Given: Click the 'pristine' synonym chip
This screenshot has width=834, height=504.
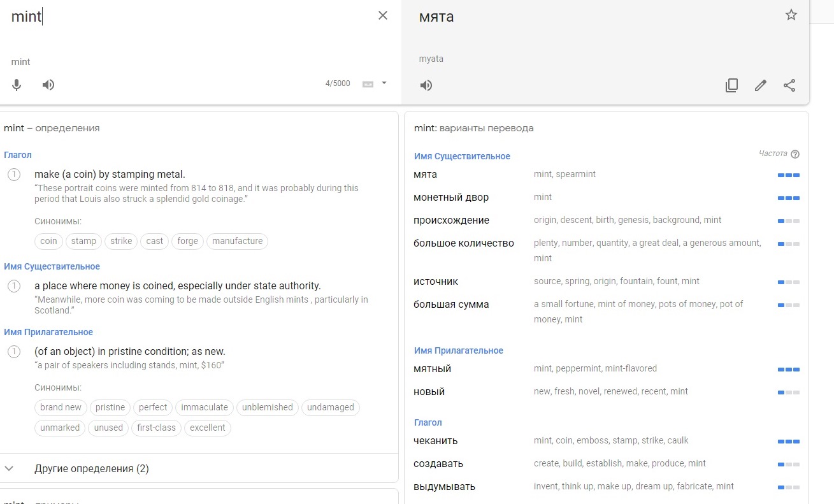Looking at the screenshot, I should tap(110, 407).
